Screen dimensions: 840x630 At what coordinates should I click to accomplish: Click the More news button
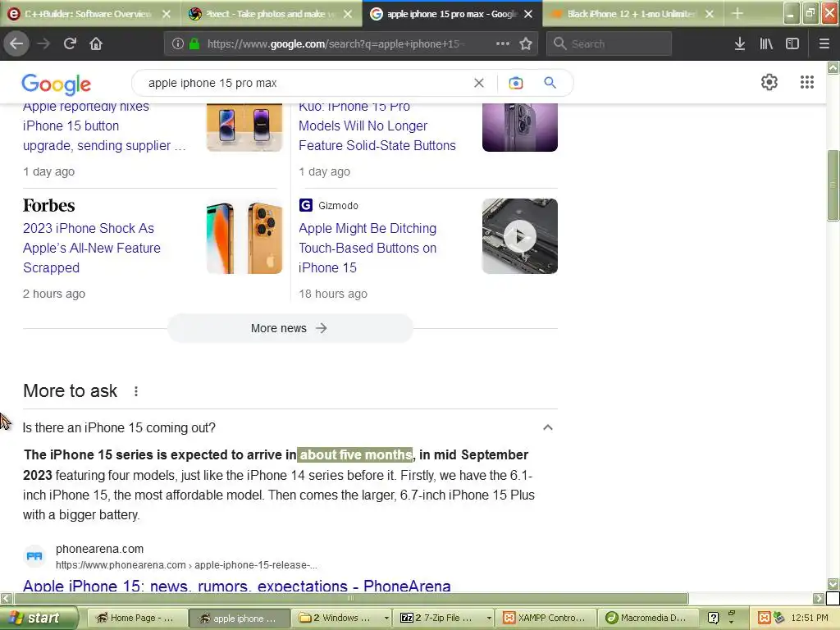coord(290,328)
